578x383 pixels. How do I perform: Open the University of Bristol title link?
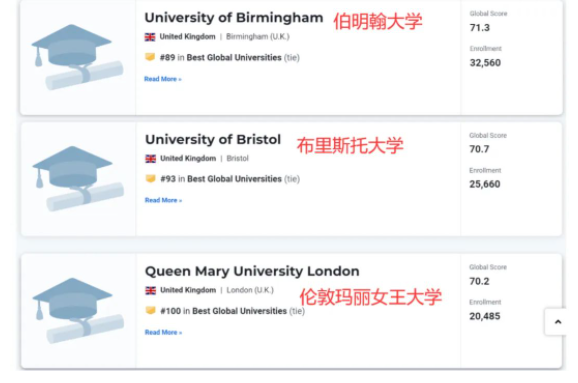[213, 139]
